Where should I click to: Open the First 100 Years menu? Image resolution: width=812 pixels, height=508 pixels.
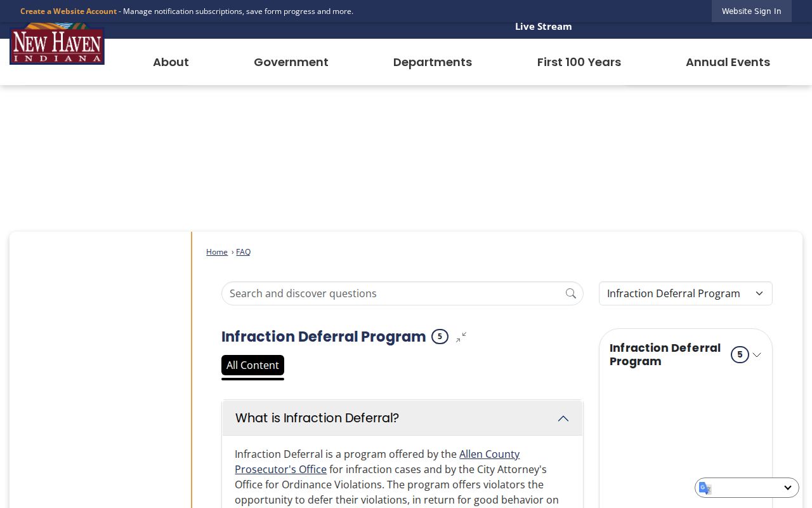(579, 62)
